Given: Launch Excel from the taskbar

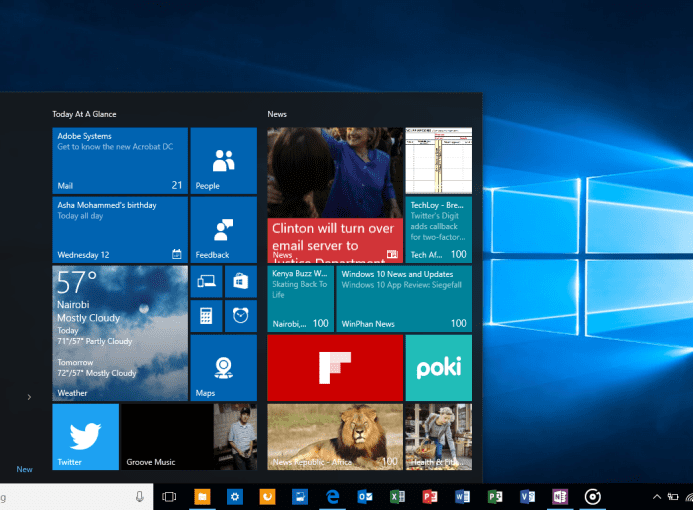Looking at the screenshot, I should 397,497.
